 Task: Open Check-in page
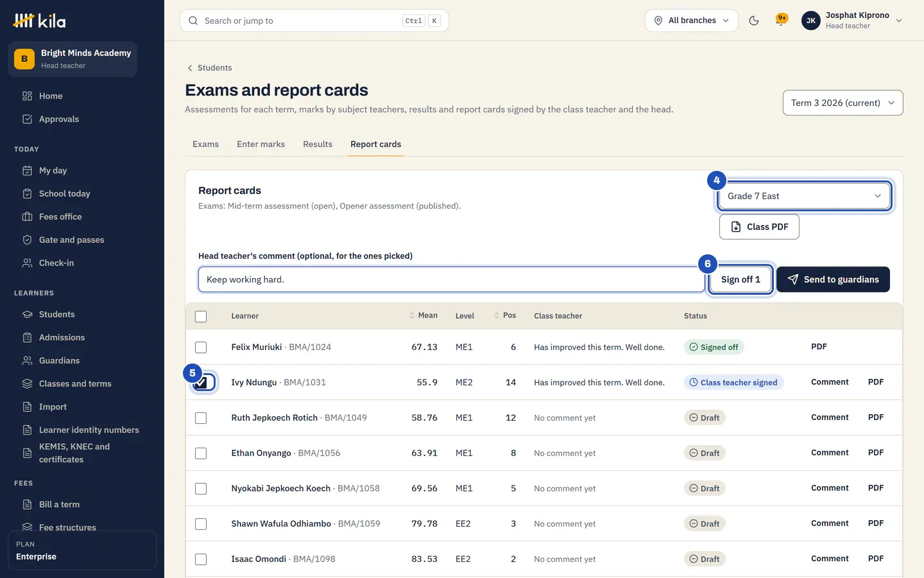pos(56,263)
